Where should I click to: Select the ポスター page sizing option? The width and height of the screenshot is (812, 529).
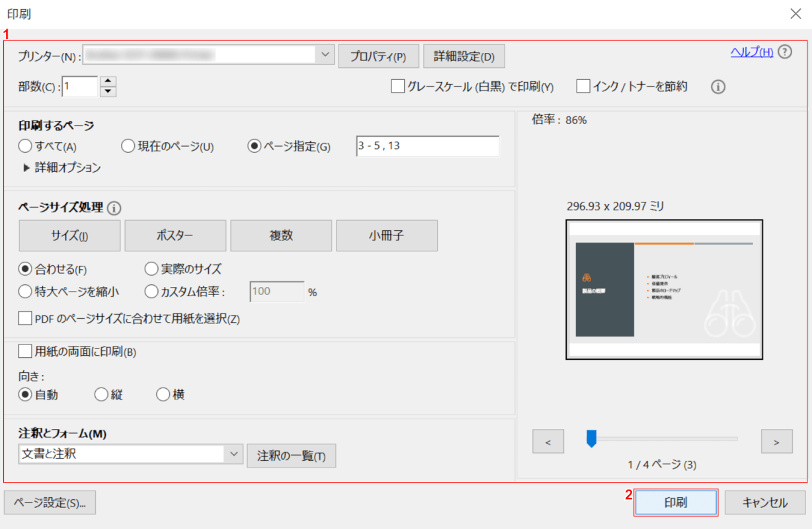(x=175, y=236)
